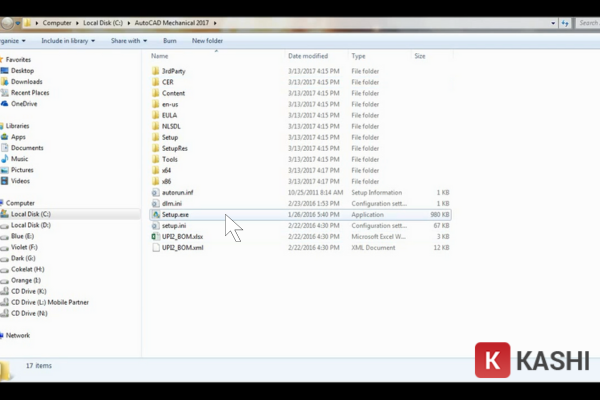Viewport: 600px width, 400px height.
Task: Click the Desktop icon in Favorites
Action: (x=4, y=71)
